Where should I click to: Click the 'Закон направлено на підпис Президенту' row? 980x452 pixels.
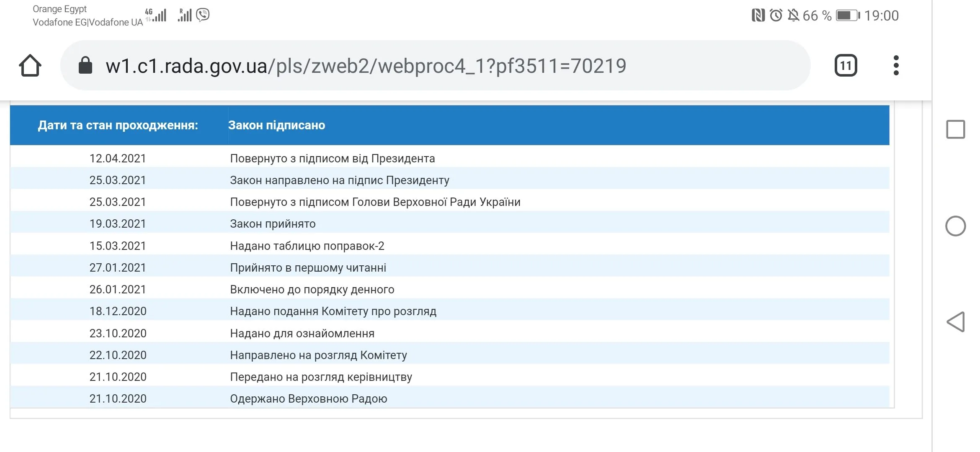pos(339,180)
